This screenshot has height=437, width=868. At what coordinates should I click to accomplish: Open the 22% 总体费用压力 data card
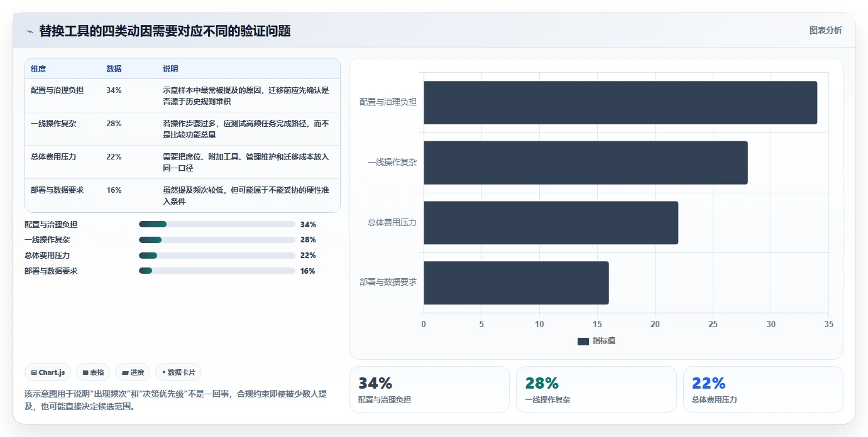point(763,389)
